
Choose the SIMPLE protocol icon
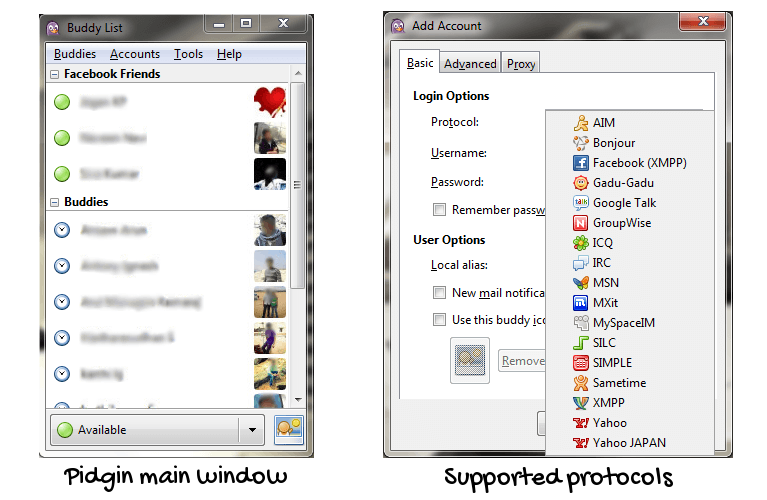tap(581, 363)
